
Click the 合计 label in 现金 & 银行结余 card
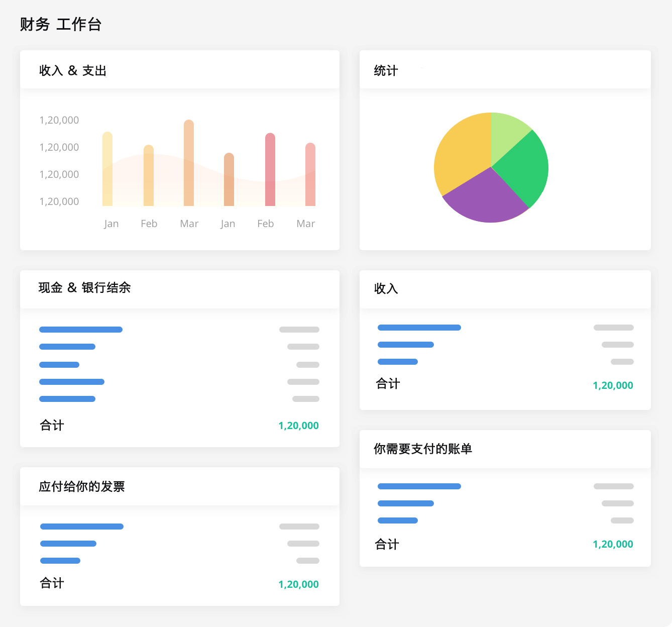(52, 426)
